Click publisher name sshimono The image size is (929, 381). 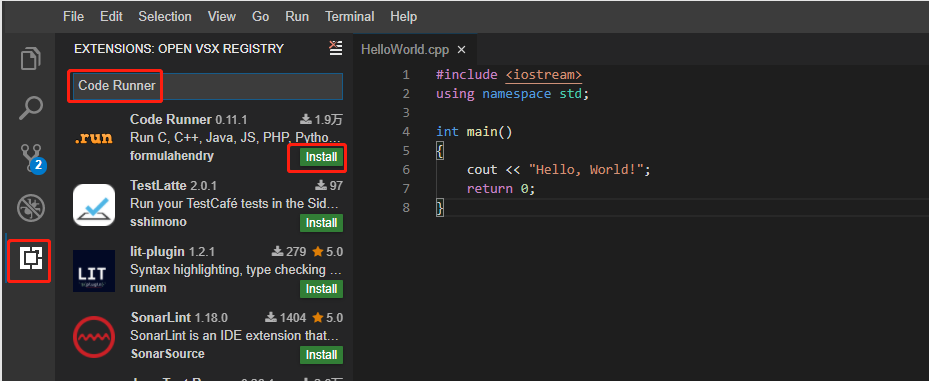click(158, 222)
